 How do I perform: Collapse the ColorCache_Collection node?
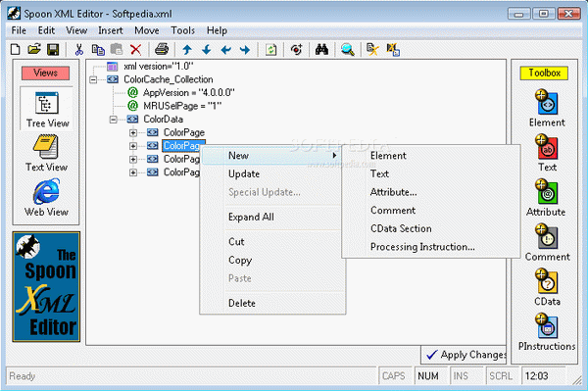click(x=93, y=79)
